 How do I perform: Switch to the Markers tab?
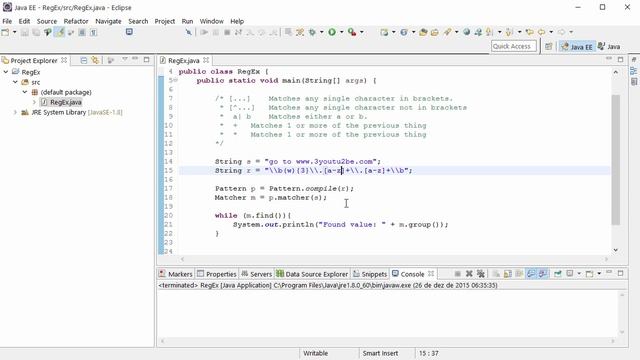click(x=176, y=274)
